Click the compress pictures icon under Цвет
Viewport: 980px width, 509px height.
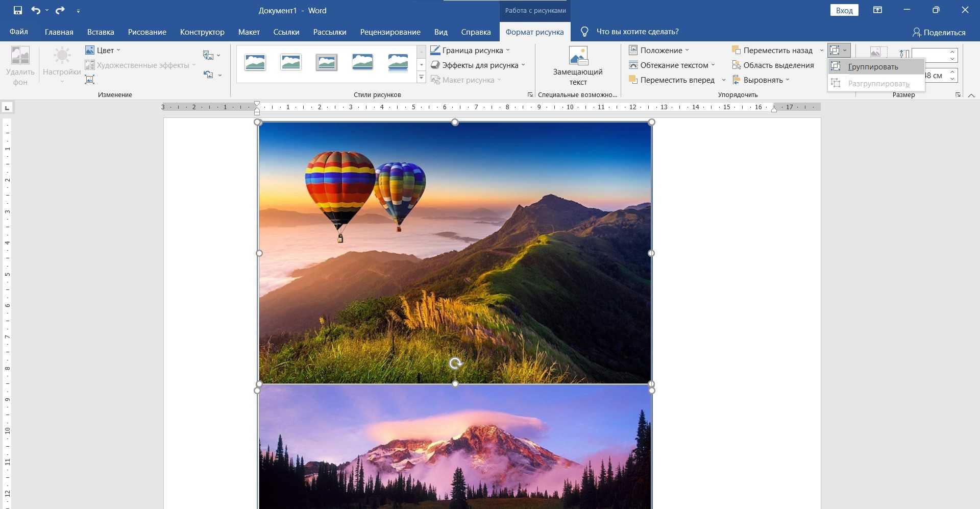[x=90, y=80]
